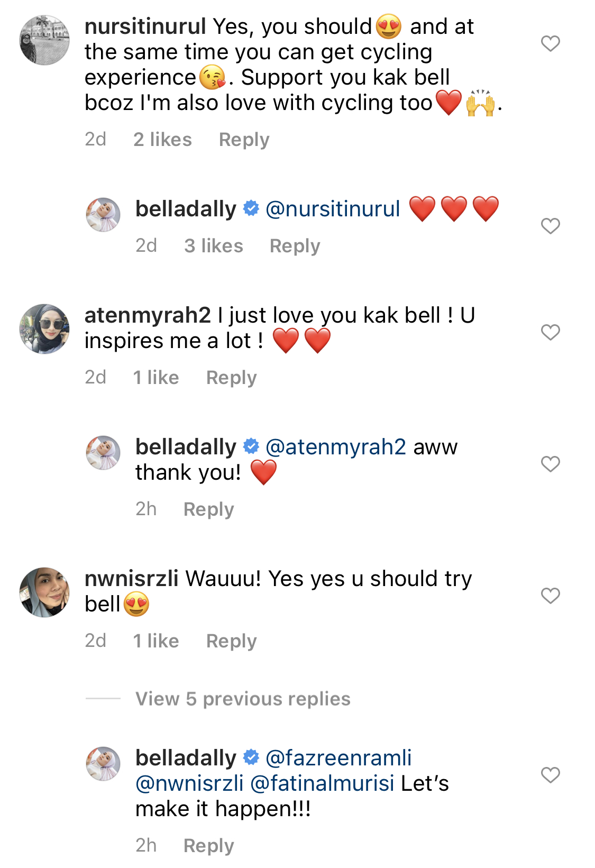Image resolution: width=595 pixels, height=868 pixels.
Task: Like nursitinurul's cycling comment with heart icon
Action: pyautogui.click(x=550, y=43)
